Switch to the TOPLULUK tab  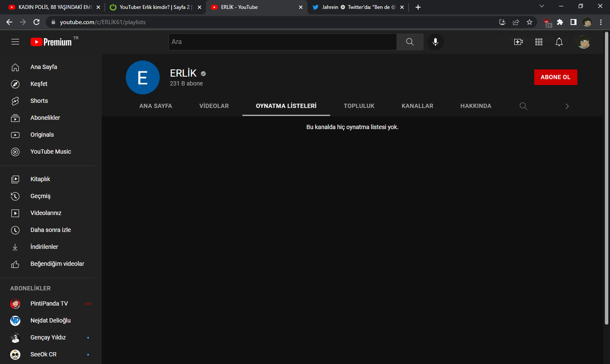[x=359, y=106]
